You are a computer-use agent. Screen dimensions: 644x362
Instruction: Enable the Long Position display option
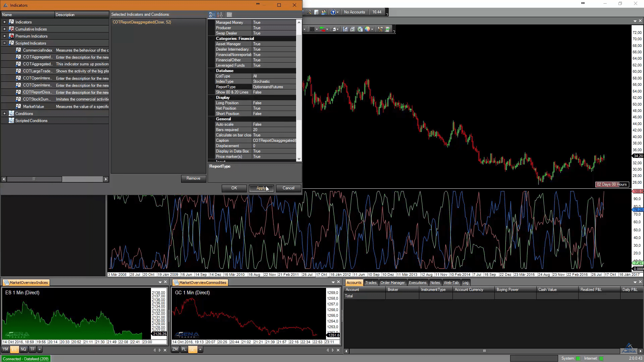tap(274, 103)
